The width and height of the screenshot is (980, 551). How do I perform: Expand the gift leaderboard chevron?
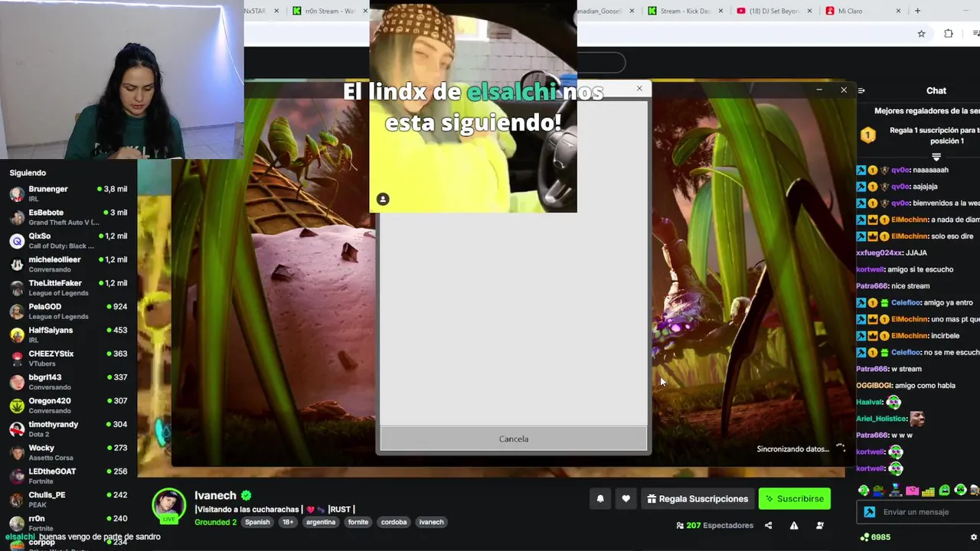pos(936,157)
